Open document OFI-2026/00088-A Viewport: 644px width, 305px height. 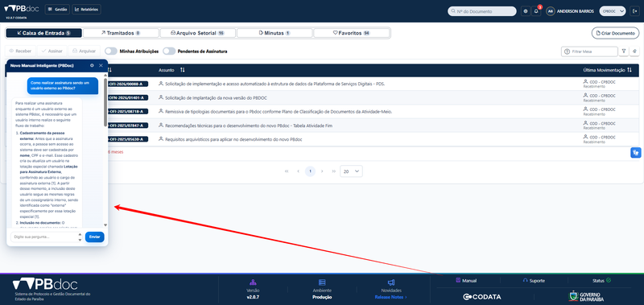127,84
